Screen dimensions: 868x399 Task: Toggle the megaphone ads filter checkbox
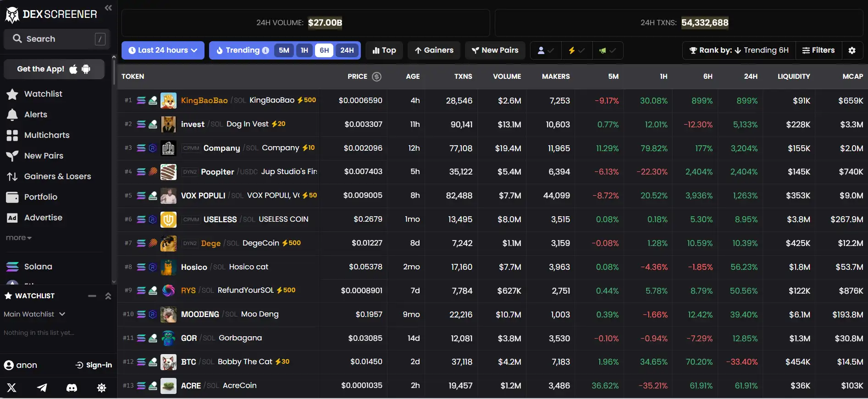pos(607,50)
